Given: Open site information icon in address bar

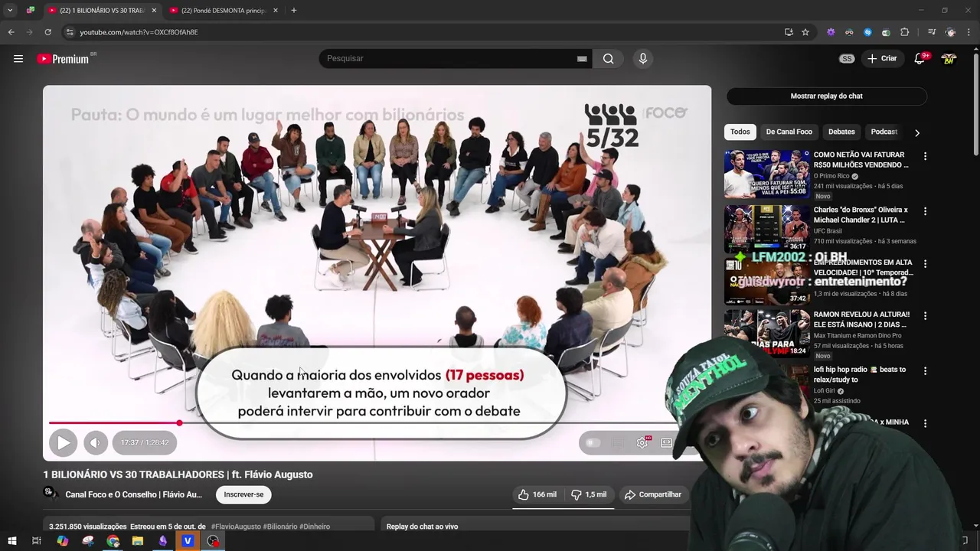Looking at the screenshot, I should tap(70, 32).
